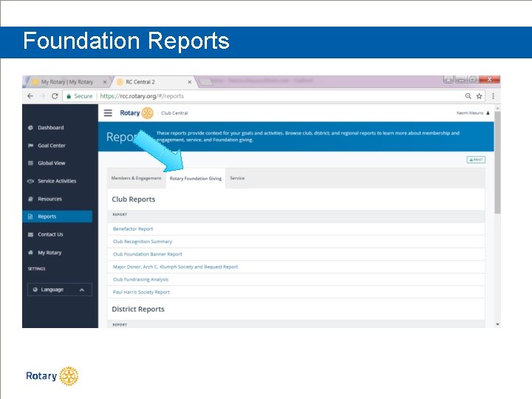Open the Members & Engagement tab

pos(137,178)
